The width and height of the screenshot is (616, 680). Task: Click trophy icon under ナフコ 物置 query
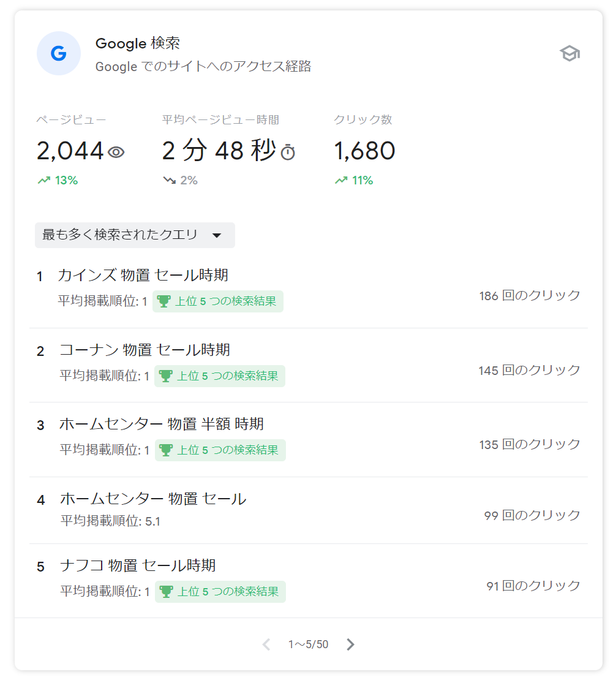166,592
